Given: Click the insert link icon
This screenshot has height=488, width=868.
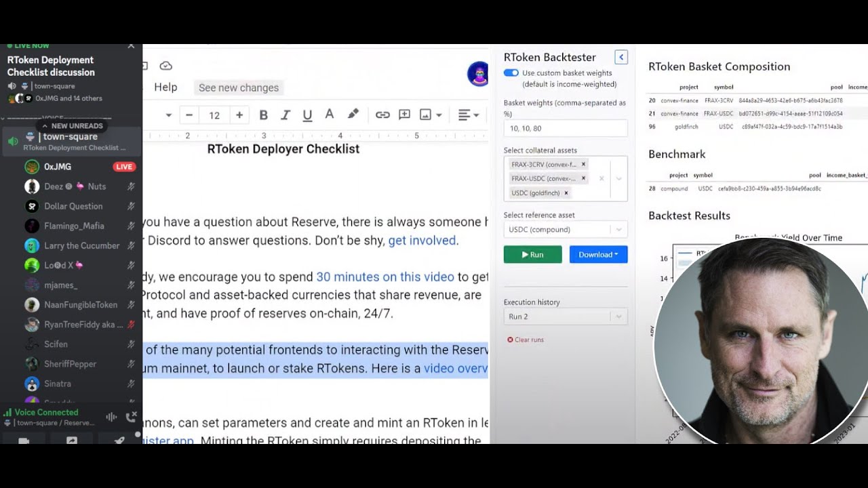Looking at the screenshot, I should point(382,115).
